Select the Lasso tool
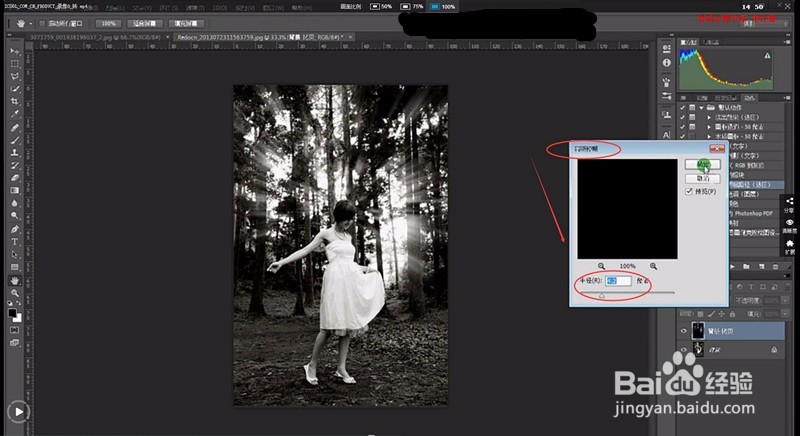800x436 pixels. [15, 76]
